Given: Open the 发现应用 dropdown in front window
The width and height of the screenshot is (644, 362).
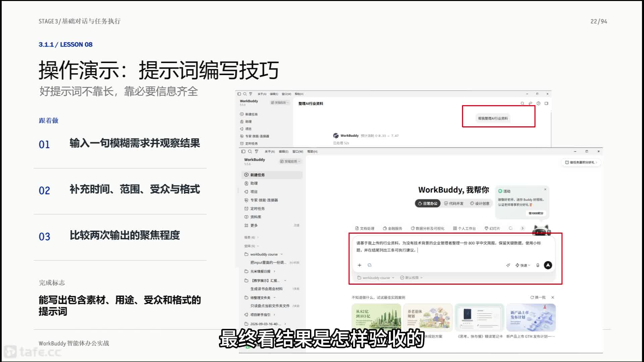Looking at the screenshot, I should 290,161.
